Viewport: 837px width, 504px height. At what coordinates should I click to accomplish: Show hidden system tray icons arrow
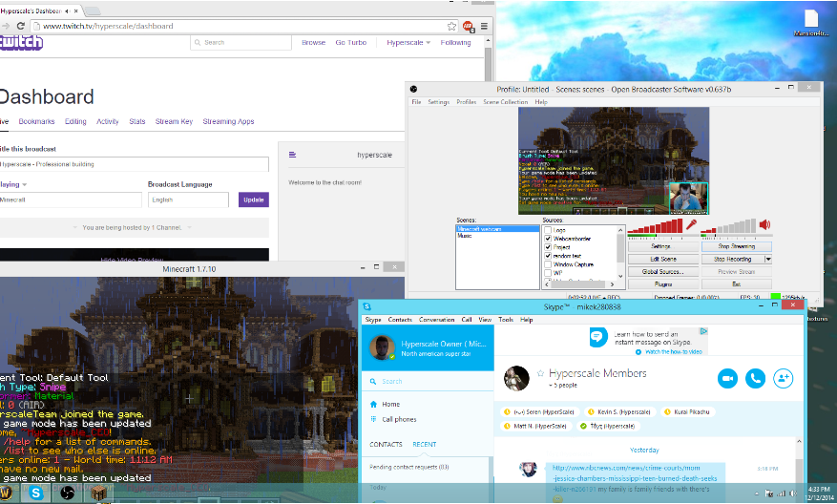[757, 493]
